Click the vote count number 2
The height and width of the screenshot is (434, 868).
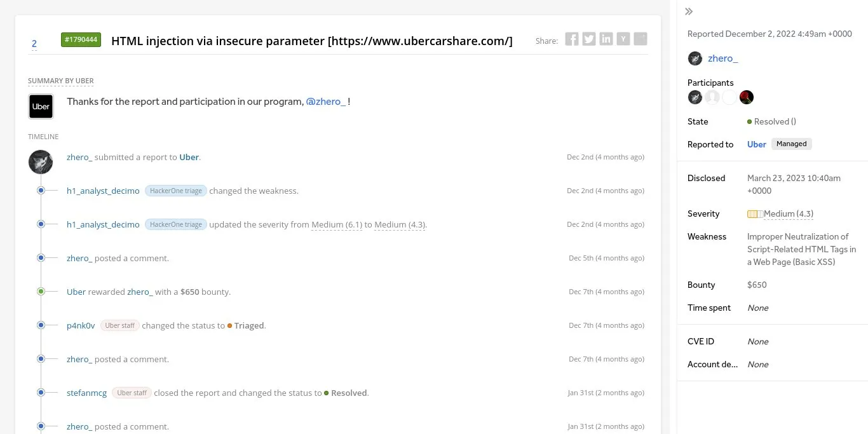34,44
